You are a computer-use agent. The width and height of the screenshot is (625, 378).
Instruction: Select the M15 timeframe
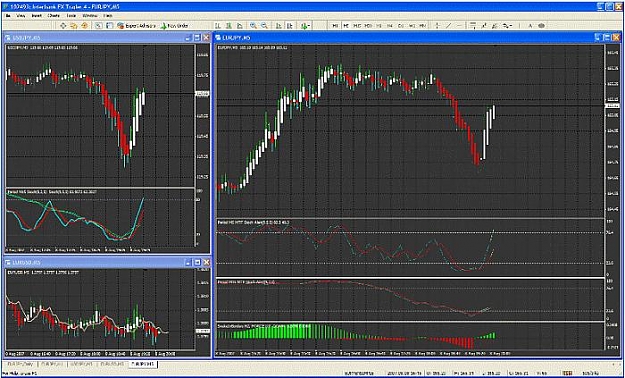pos(357,26)
